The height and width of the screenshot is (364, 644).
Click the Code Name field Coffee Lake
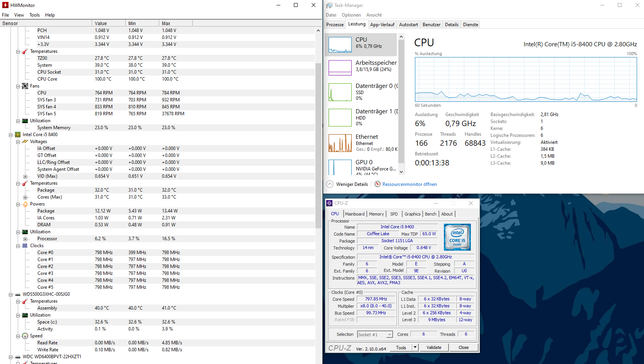click(x=378, y=234)
